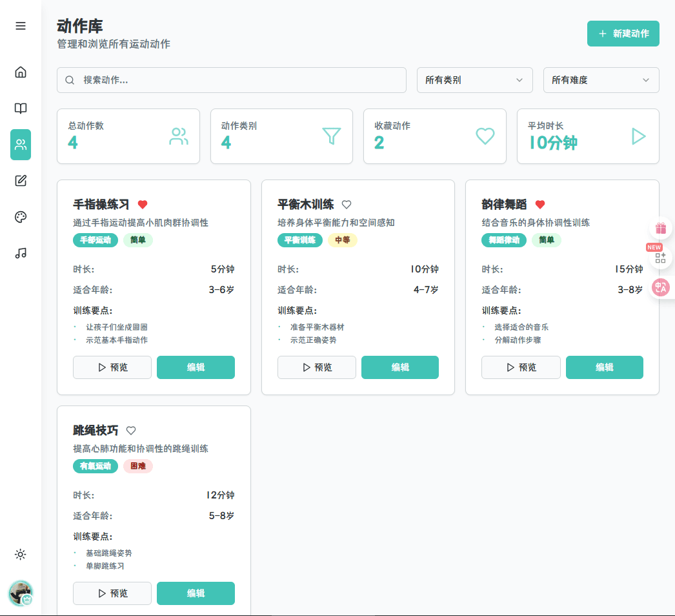
Task: Open the compose/edit icon in the sidebar
Action: [x=20, y=181]
